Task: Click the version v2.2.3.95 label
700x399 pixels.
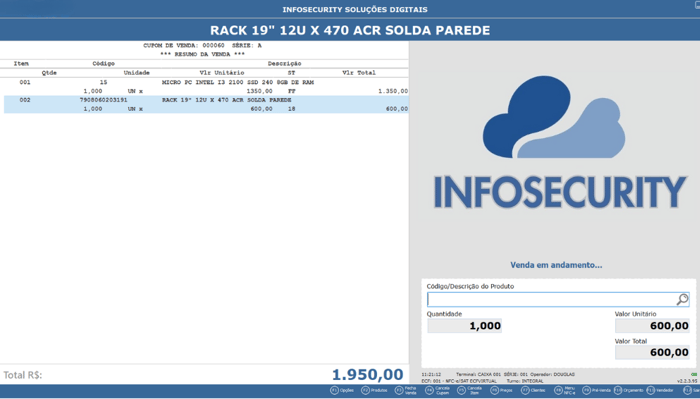Action: [x=687, y=381]
